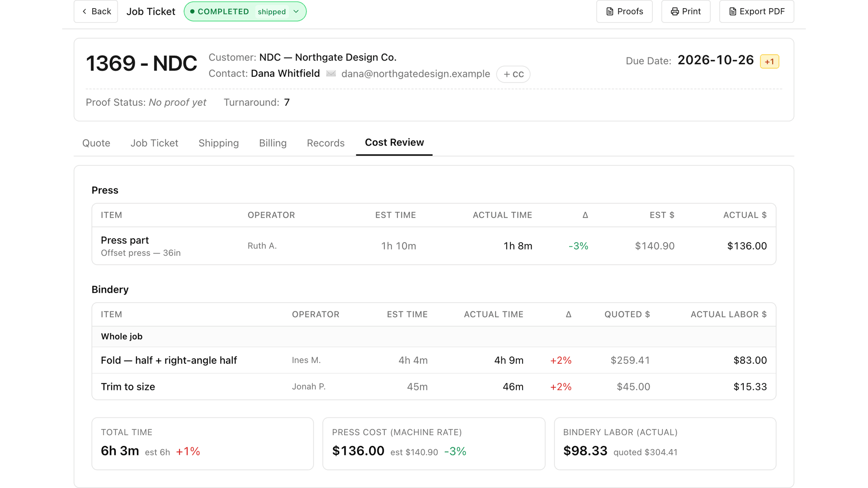Screen dimensions: 868x488
Task: Open the Completed shipped status dropdown
Action: click(245, 11)
